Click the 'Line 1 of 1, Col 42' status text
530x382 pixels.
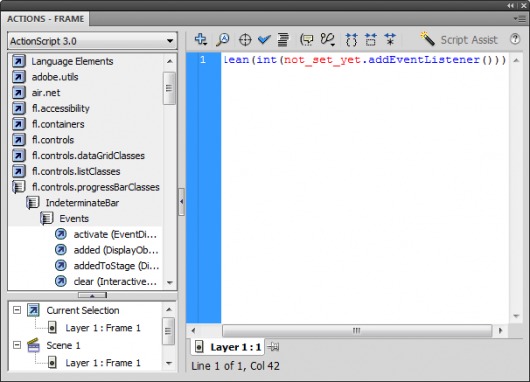(236, 366)
